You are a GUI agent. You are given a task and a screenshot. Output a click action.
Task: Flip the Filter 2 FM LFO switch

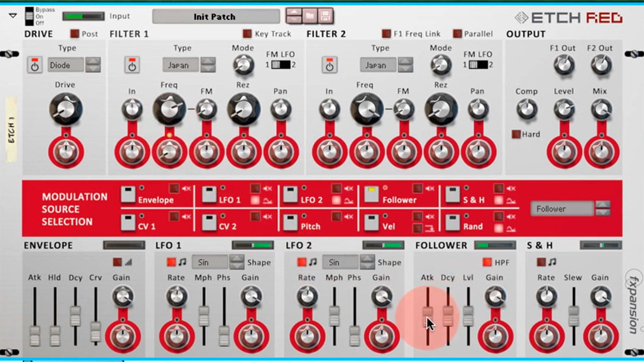tap(478, 65)
